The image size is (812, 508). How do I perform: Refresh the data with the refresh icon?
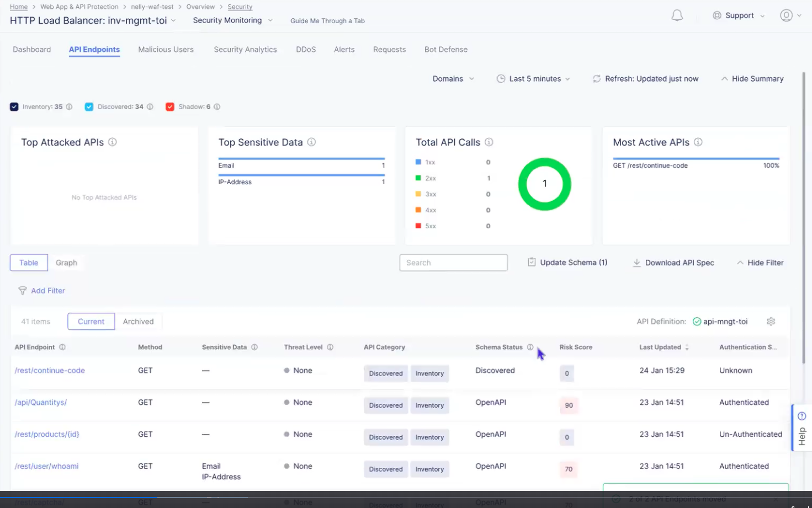(x=597, y=78)
